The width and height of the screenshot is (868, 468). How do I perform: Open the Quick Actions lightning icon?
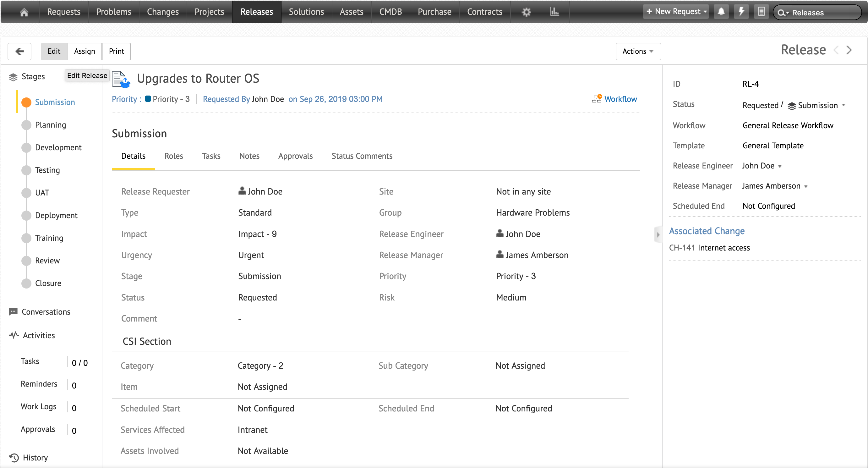click(741, 12)
